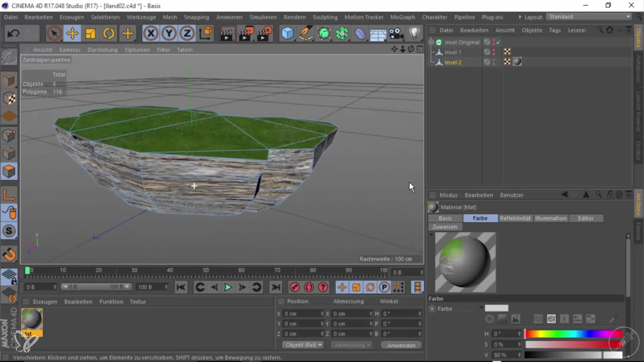Screen dimensions: 644x362
Task: Switch to Edges mode
Action: (9, 154)
